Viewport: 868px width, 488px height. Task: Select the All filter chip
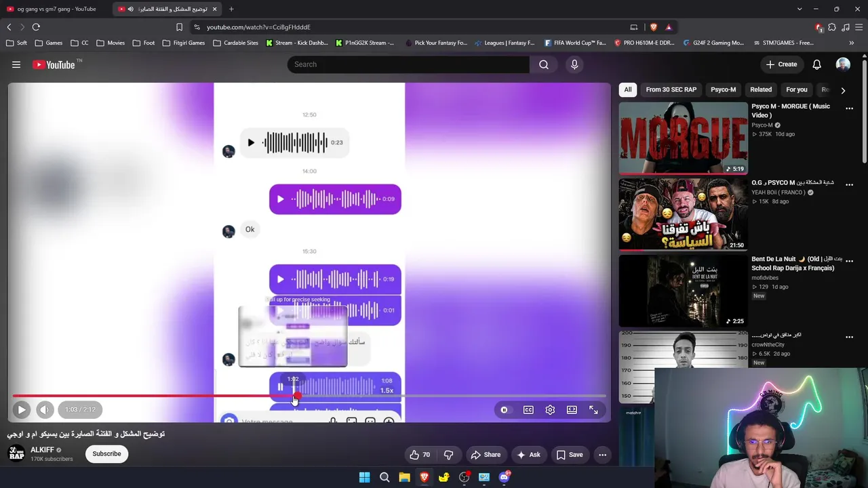coord(628,89)
